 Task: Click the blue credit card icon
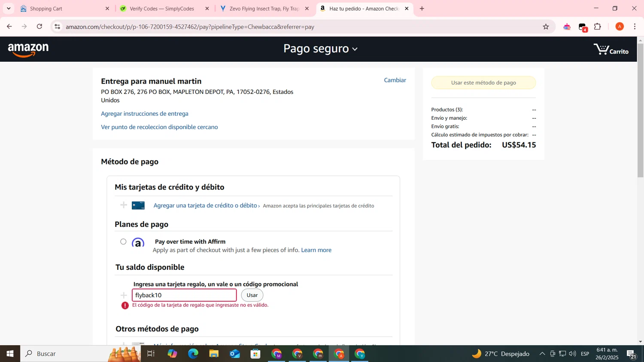138,205
